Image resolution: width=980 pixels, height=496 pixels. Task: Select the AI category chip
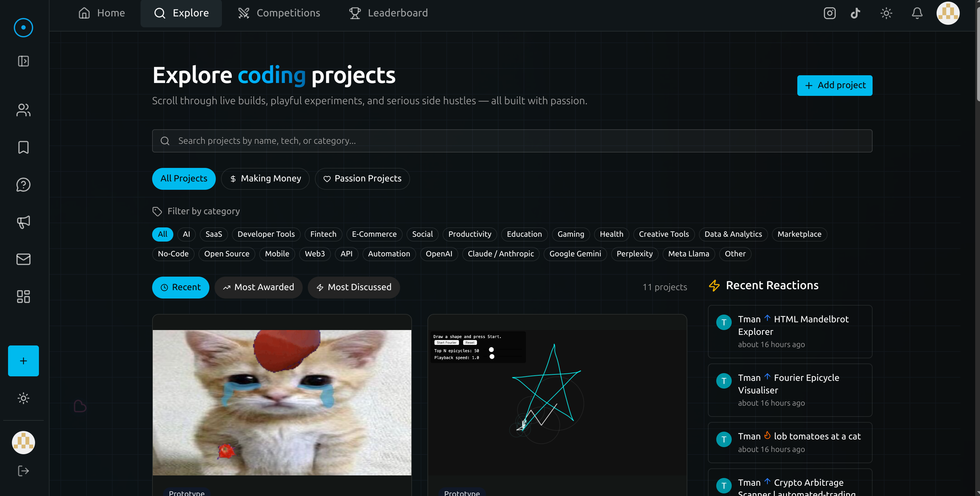point(186,234)
